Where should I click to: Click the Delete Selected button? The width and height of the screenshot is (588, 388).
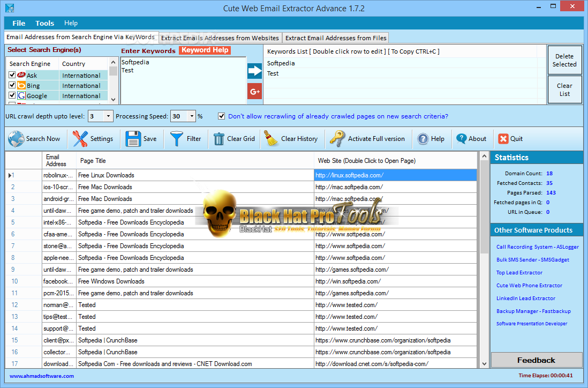click(564, 60)
